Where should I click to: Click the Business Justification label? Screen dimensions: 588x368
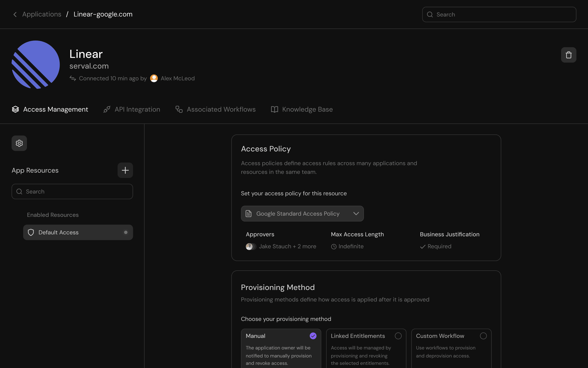(x=450, y=234)
